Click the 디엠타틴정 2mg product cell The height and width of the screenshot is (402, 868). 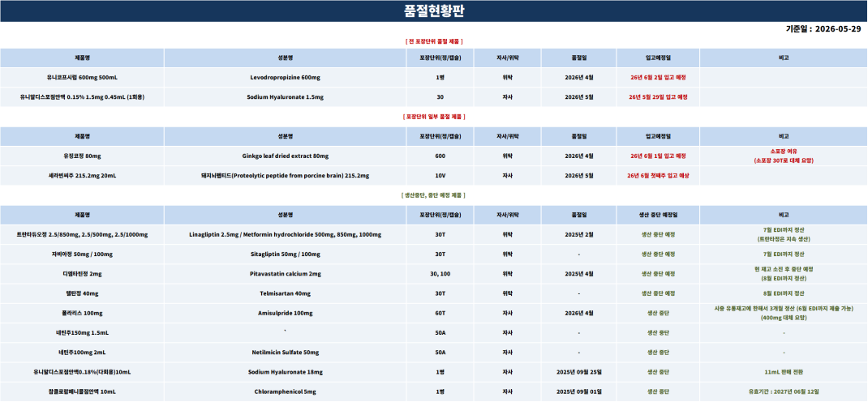82,274
